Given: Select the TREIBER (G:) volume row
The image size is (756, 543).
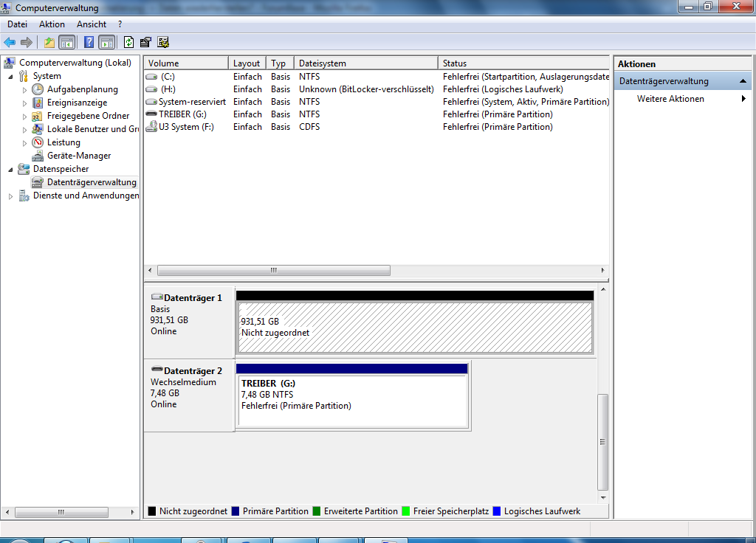Looking at the screenshot, I should point(377,114).
